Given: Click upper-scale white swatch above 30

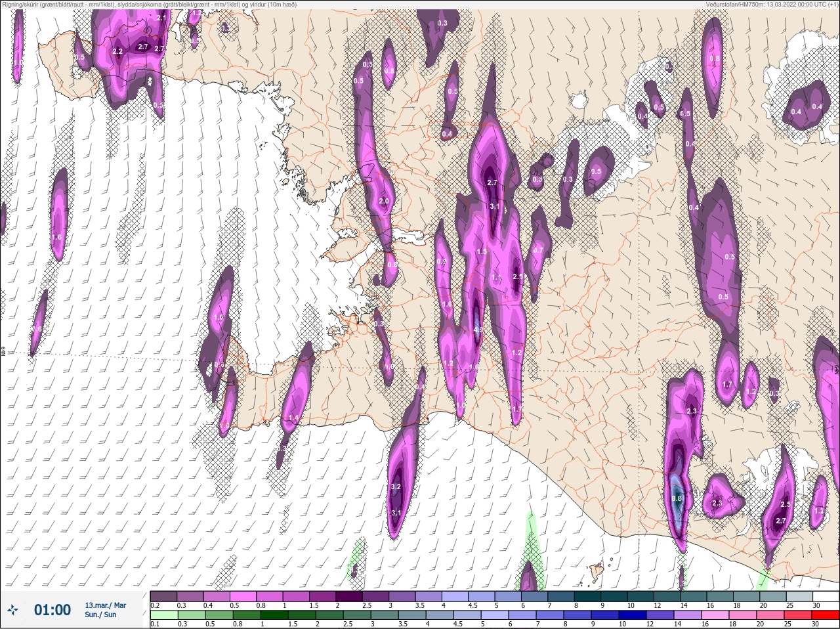Looking at the screenshot, I should pos(826,596).
